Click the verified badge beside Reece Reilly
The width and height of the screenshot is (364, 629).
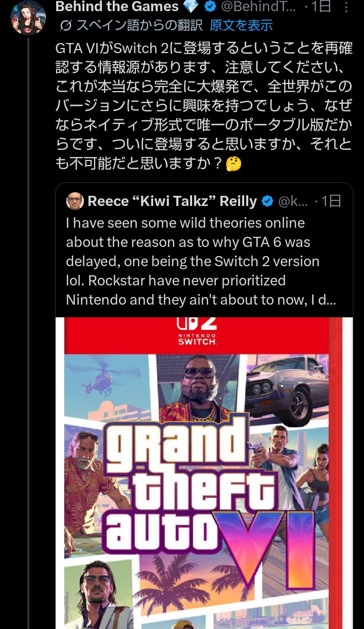click(x=267, y=201)
